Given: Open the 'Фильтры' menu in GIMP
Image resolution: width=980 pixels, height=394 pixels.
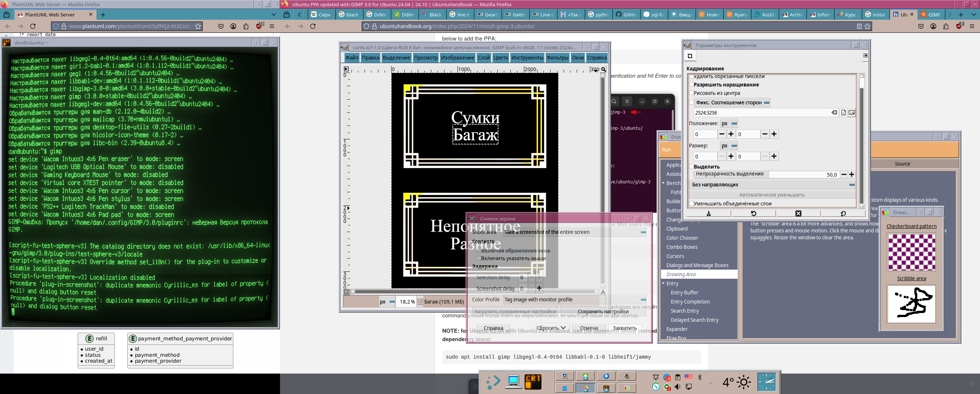Looking at the screenshot, I should [x=557, y=58].
